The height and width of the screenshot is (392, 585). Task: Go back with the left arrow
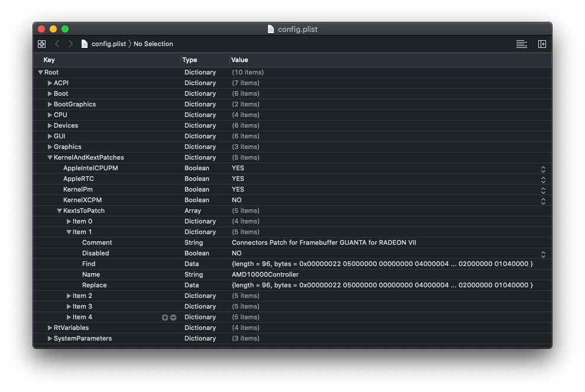[57, 44]
